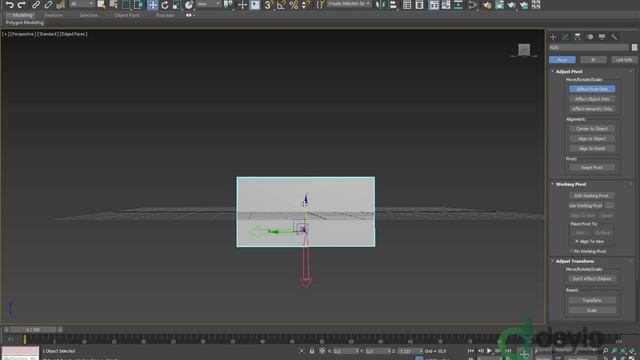
Task: Switch to the Create command panel
Action: click(553, 37)
